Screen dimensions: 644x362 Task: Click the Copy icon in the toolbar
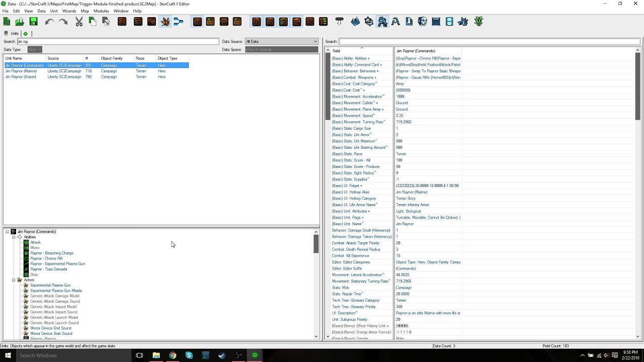[93, 22]
